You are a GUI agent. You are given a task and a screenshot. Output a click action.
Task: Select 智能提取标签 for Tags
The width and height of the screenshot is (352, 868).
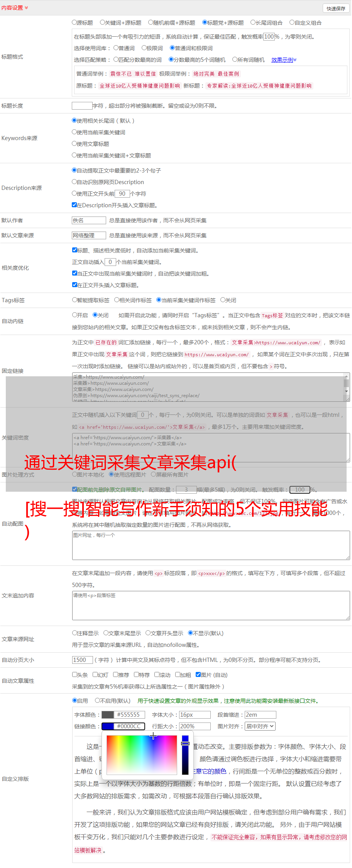pos(74,300)
